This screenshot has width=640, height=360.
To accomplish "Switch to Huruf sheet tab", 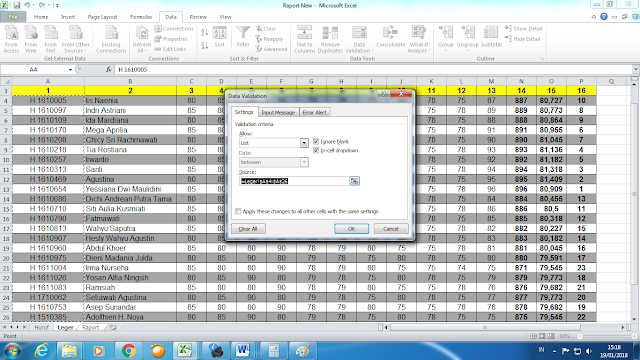I will pos(41,327).
